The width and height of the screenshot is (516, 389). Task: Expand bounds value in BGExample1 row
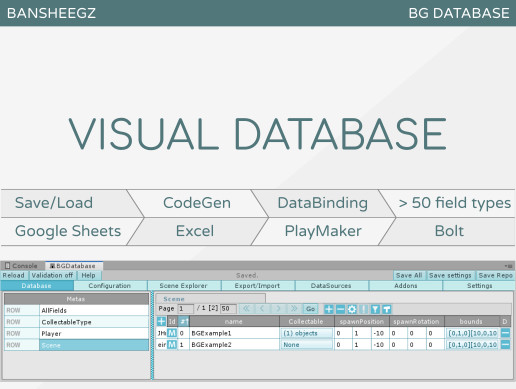[472, 333]
